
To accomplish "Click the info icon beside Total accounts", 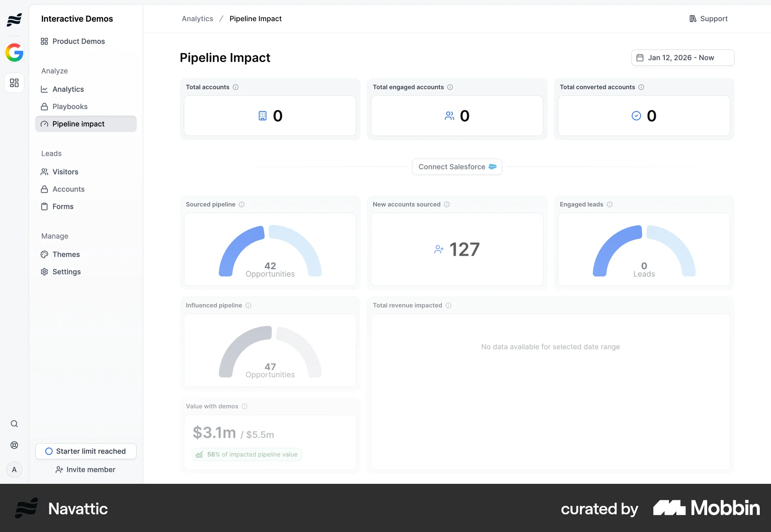I will (x=236, y=87).
